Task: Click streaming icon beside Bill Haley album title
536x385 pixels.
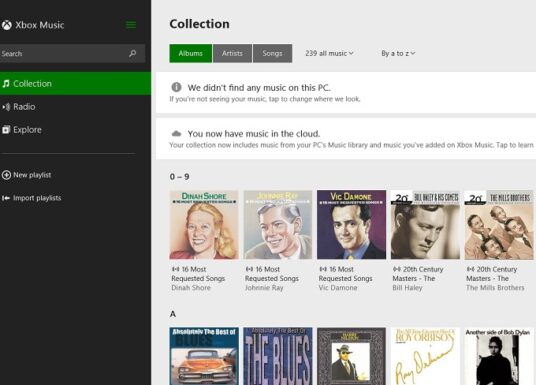Action: point(397,269)
